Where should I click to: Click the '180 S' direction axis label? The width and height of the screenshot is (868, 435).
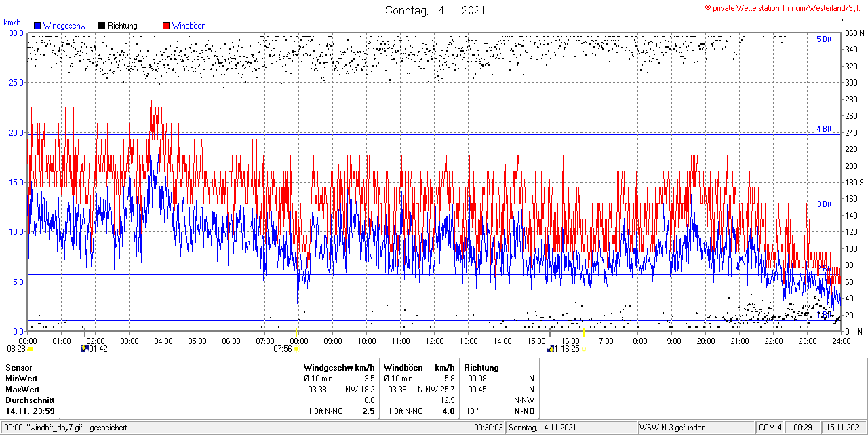pos(853,182)
